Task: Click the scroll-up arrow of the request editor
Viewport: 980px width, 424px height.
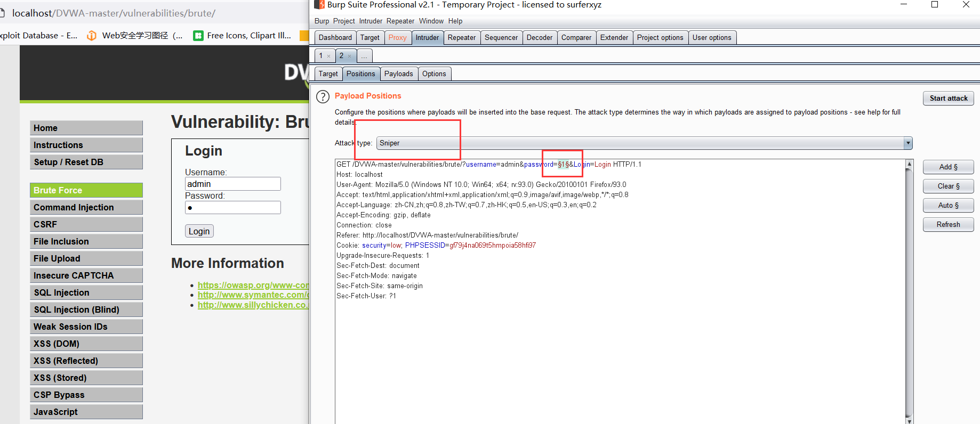Action: click(909, 164)
